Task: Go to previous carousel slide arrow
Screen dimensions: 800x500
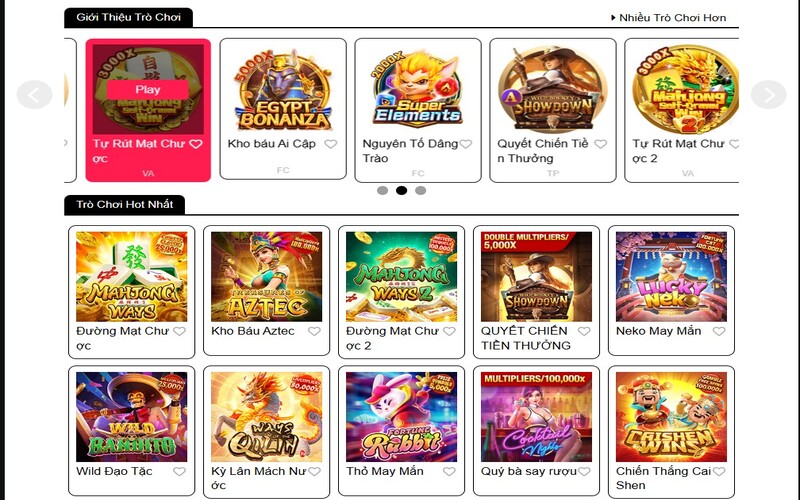Action: 34,94
